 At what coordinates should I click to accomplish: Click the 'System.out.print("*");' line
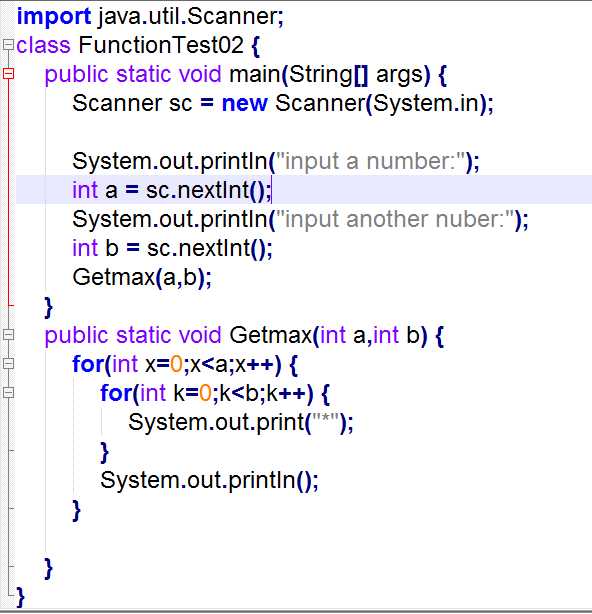[x=241, y=423]
